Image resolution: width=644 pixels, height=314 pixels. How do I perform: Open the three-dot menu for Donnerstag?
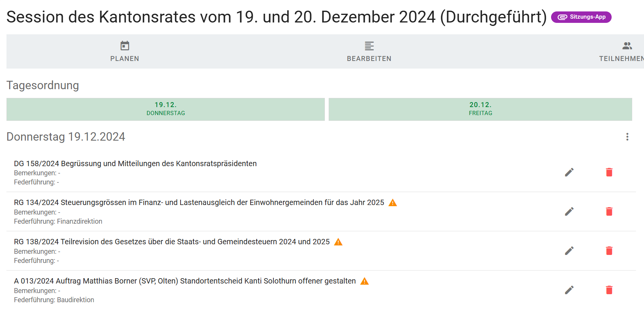click(x=627, y=137)
